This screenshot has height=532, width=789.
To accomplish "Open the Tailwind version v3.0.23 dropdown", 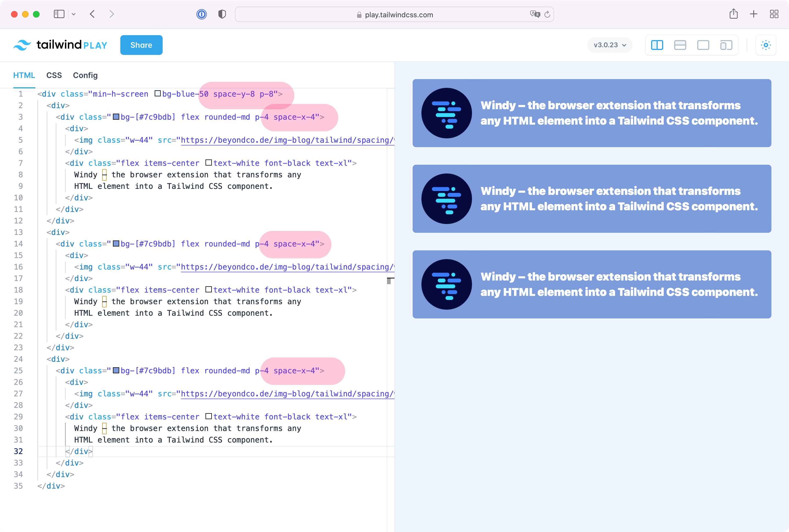I will 609,45.
